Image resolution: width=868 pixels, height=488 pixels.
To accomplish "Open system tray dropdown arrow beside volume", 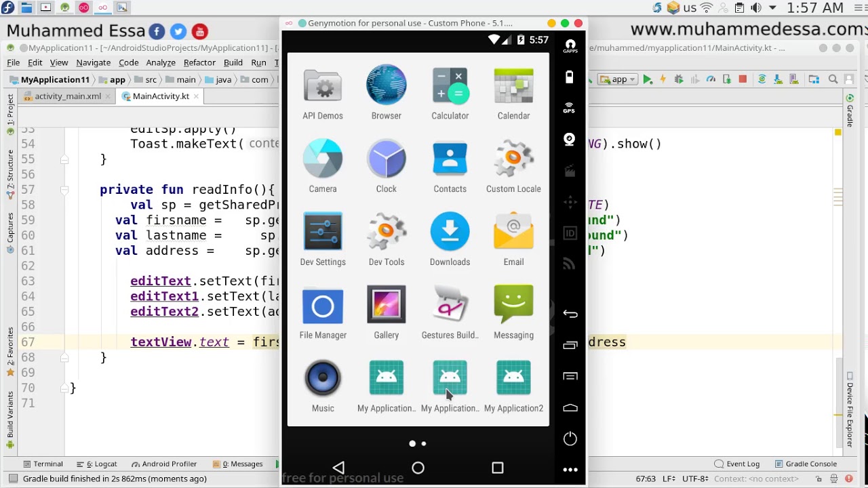I will pyautogui.click(x=772, y=8).
